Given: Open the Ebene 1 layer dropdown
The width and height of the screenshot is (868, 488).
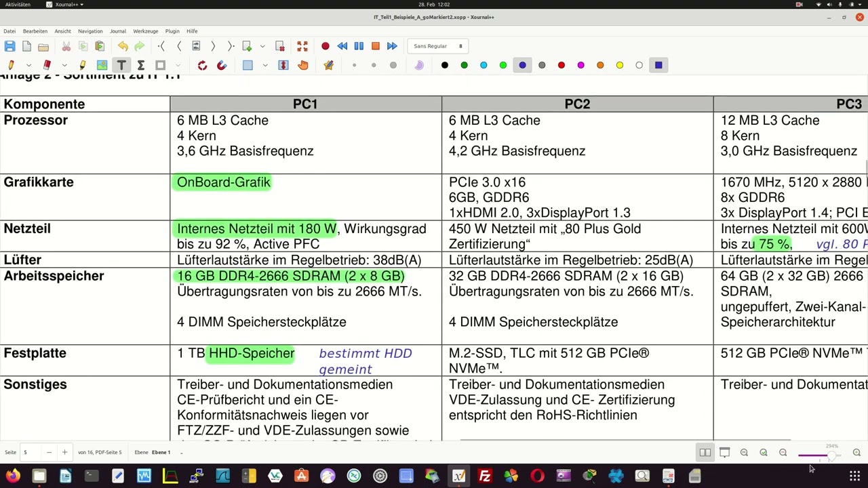Looking at the screenshot, I should [x=166, y=452].
